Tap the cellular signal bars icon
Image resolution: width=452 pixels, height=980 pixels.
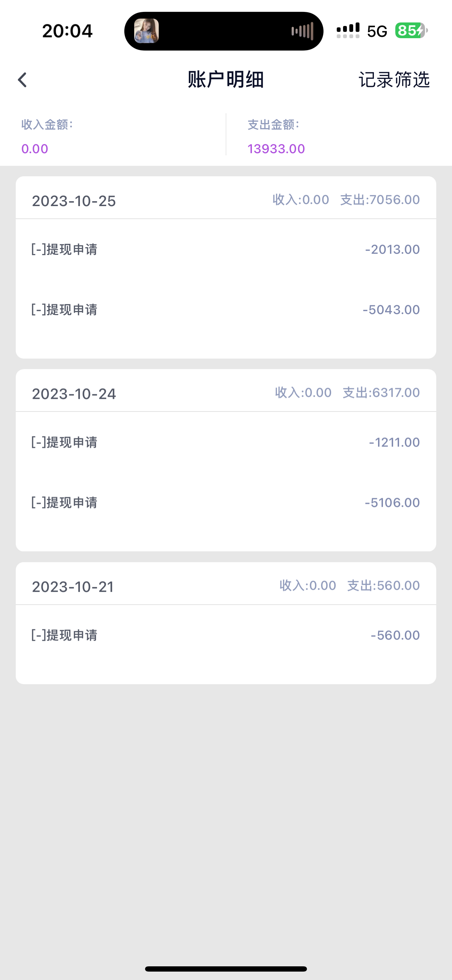pyautogui.click(x=348, y=31)
